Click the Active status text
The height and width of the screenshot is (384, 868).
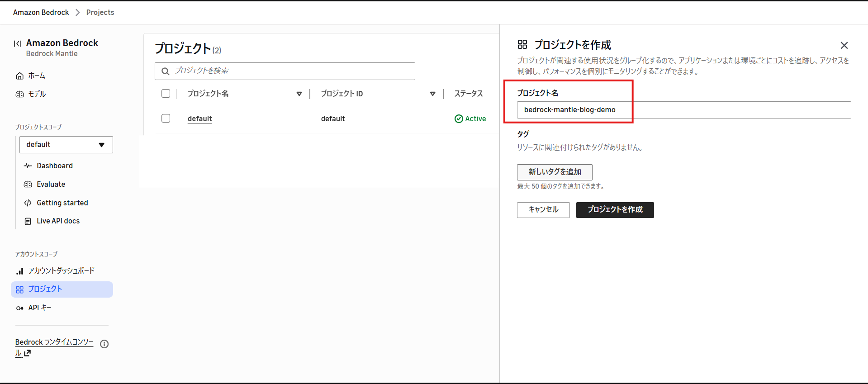475,119
